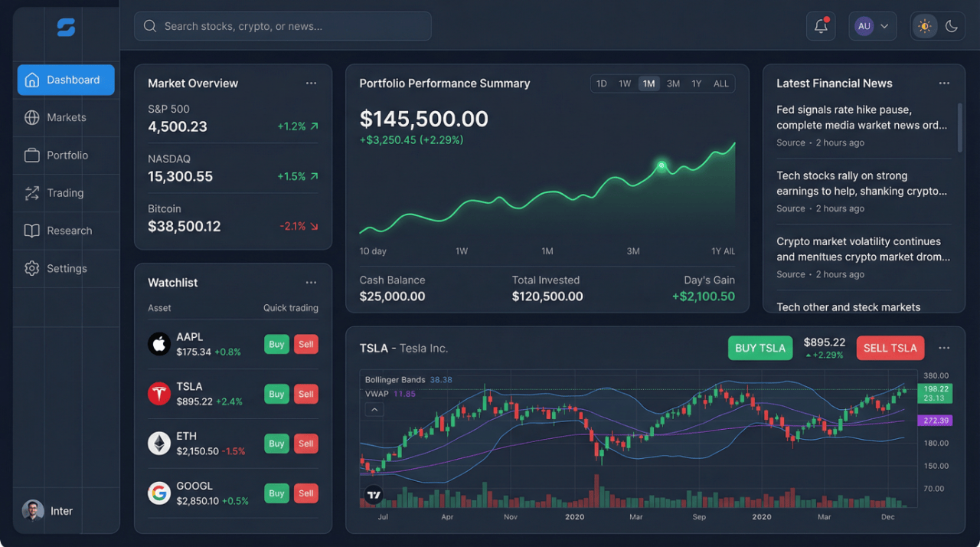
Task: Click the S&P 500 up-arrow trend icon
Action: 314,126
